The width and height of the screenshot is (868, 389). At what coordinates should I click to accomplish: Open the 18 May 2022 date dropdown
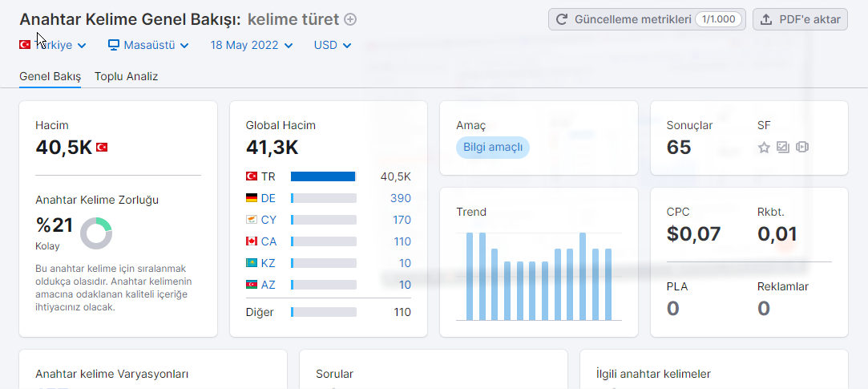252,45
